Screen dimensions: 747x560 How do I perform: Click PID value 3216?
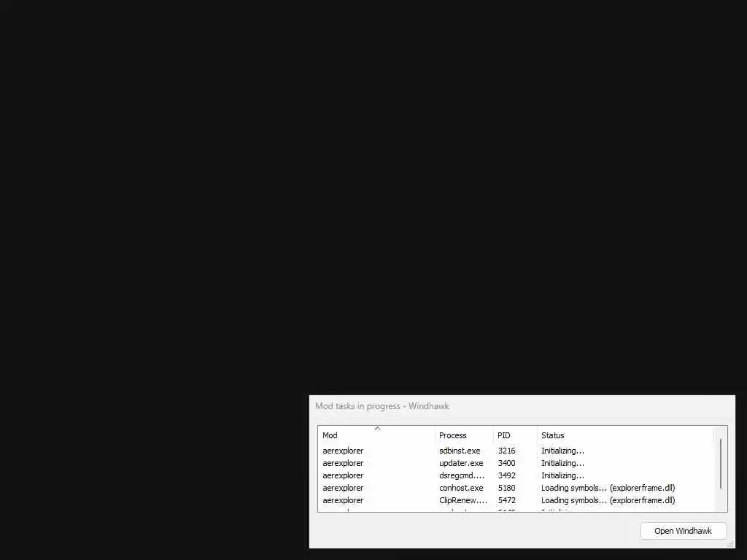tap(506, 451)
